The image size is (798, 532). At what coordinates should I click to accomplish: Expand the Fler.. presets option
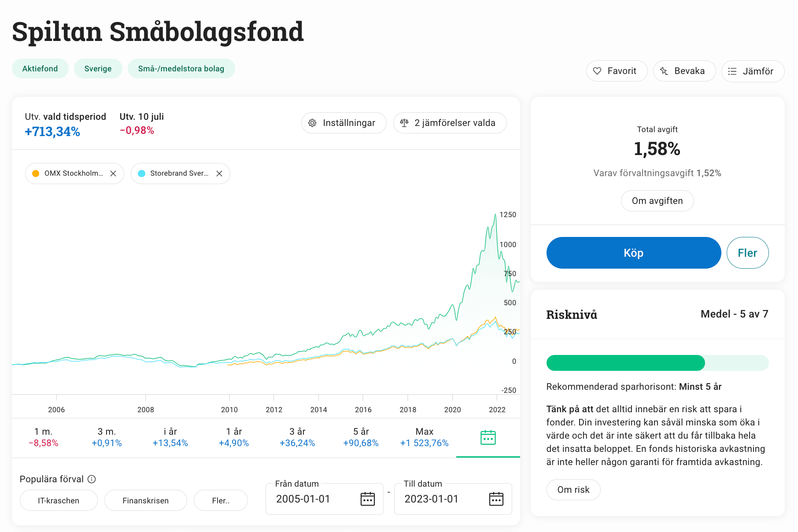pyautogui.click(x=221, y=501)
